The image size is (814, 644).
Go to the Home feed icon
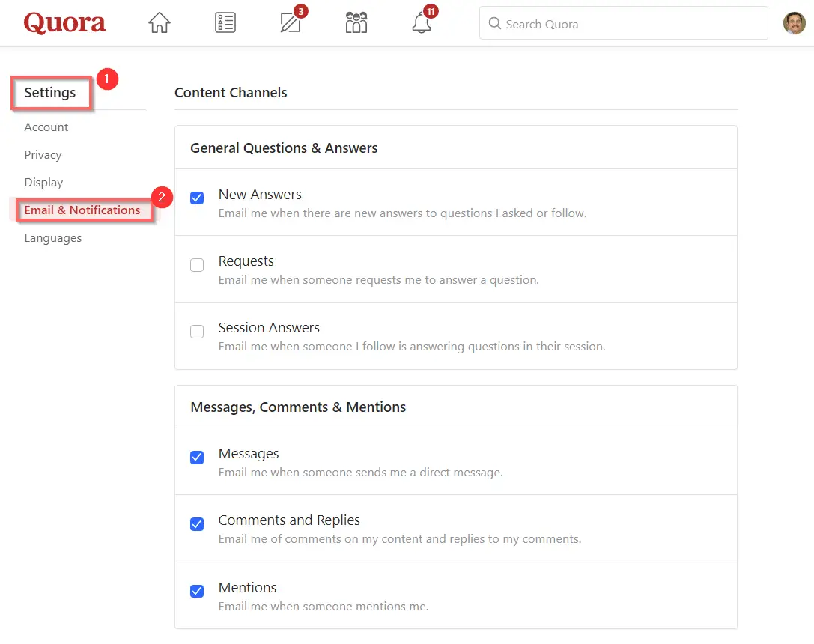(160, 22)
